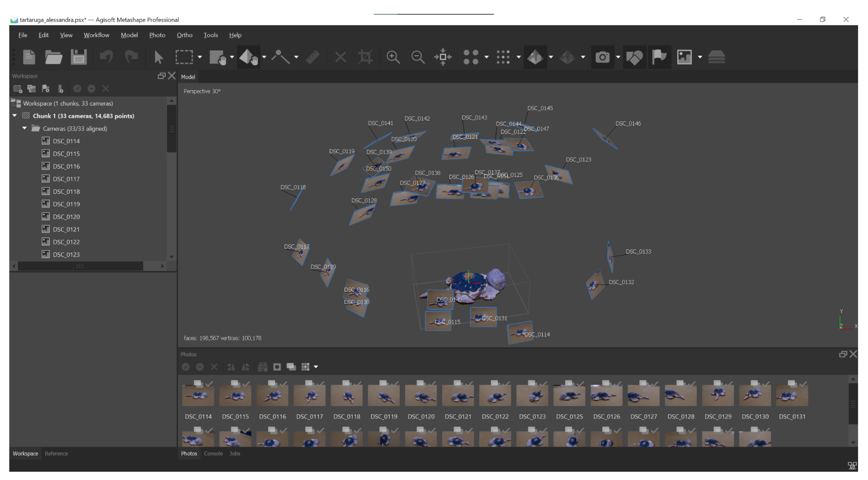Select the Rectangle Selection tool
The image size is (868, 480).
184,57
